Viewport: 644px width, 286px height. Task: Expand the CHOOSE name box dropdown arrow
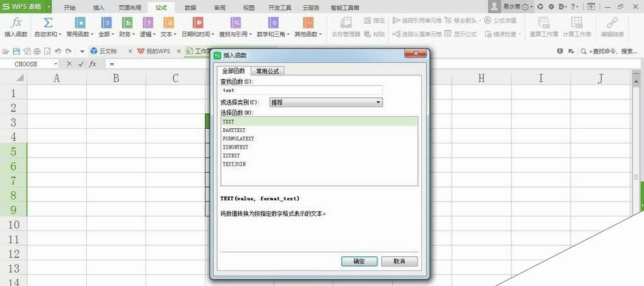[56, 64]
